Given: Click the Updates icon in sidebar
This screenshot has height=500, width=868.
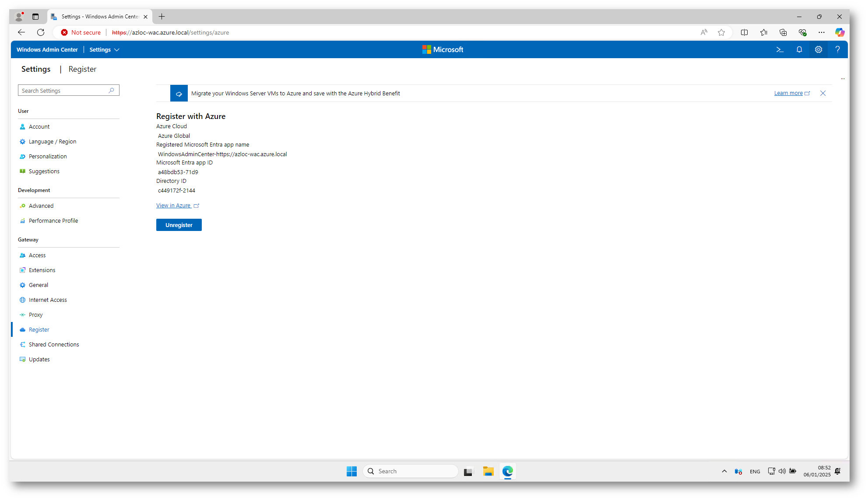Looking at the screenshot, I should (22, 360).
